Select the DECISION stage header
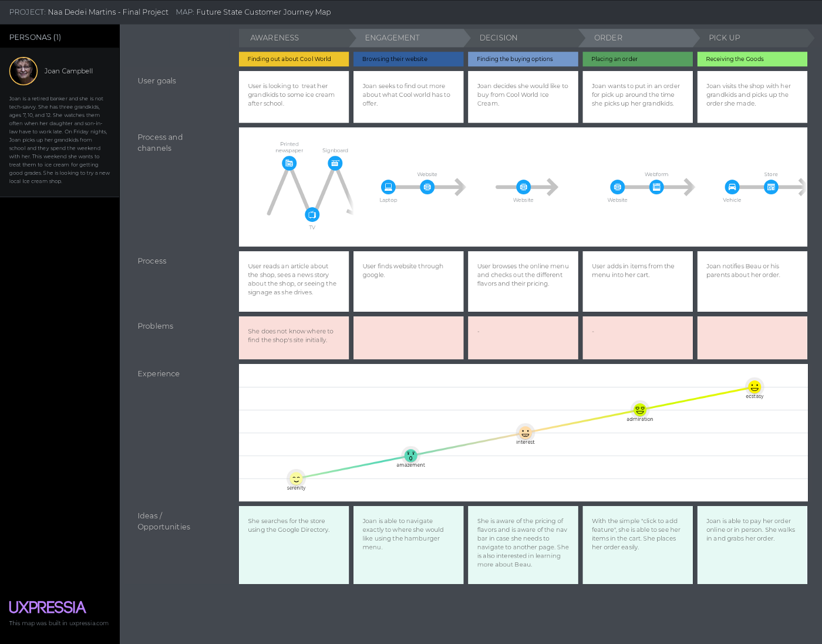Screen dimensions: 822x644 coord(524,38)
